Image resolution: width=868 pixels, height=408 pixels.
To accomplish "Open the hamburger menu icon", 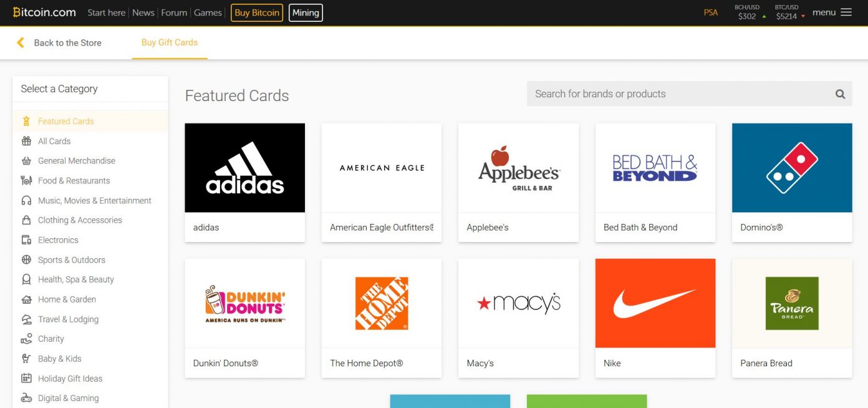I will click(x=846, y=12).
